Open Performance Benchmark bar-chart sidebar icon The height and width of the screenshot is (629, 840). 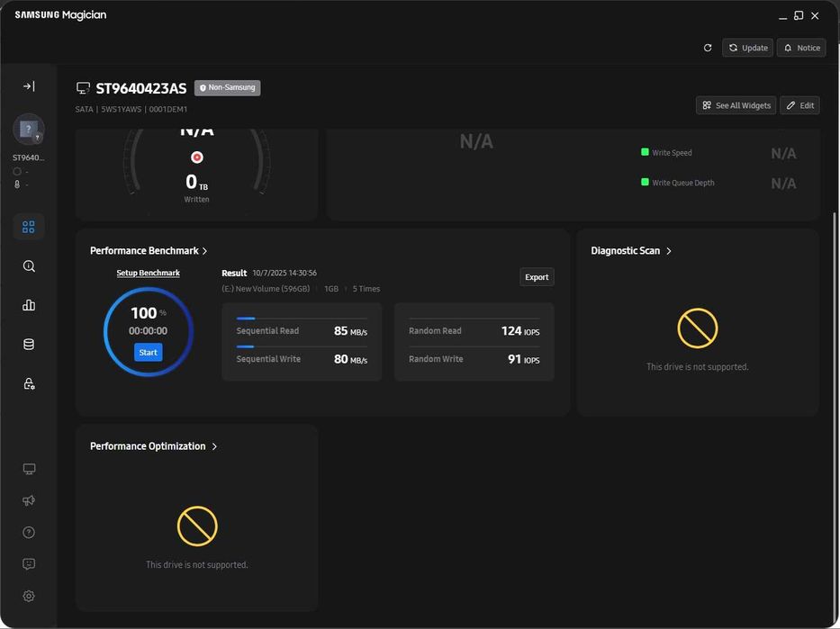click(x=29, y=305)
